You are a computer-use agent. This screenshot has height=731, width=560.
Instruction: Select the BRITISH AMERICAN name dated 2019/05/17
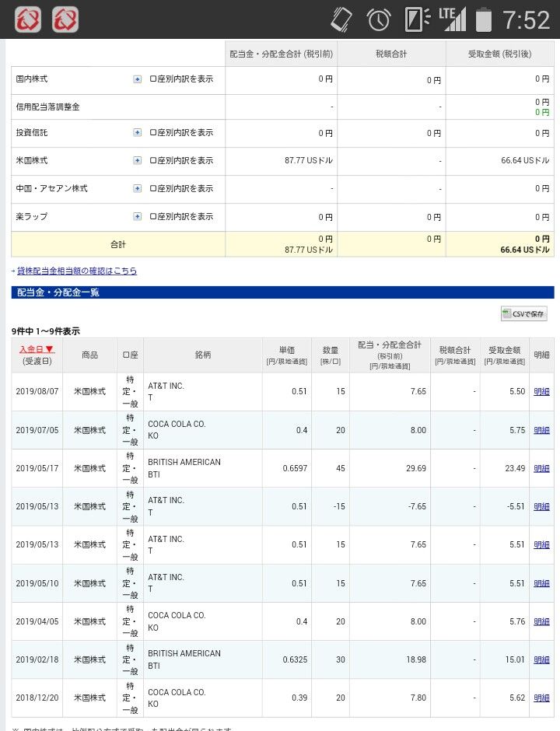point(184,463)
